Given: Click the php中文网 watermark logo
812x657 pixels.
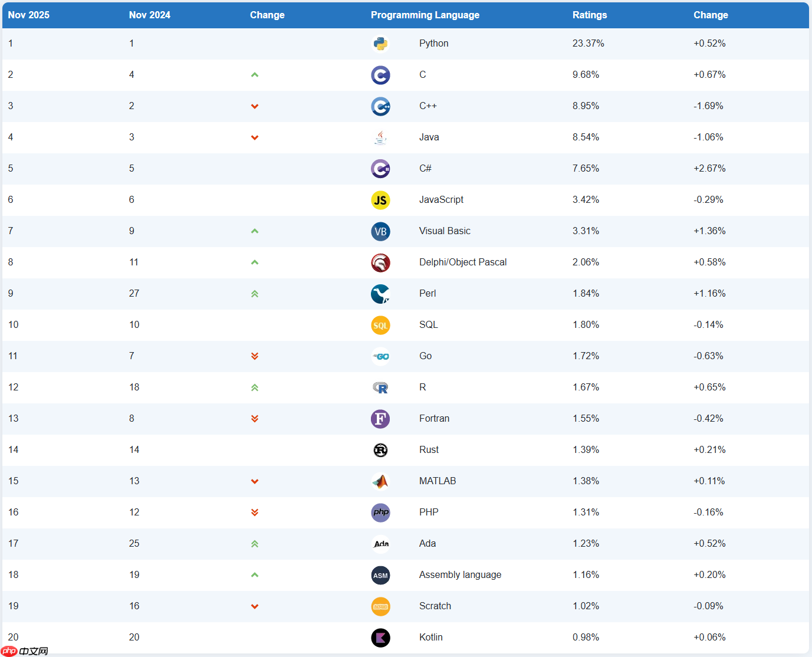Looking at the screenshot, I should pyautogui.click(x=25, y=651).
